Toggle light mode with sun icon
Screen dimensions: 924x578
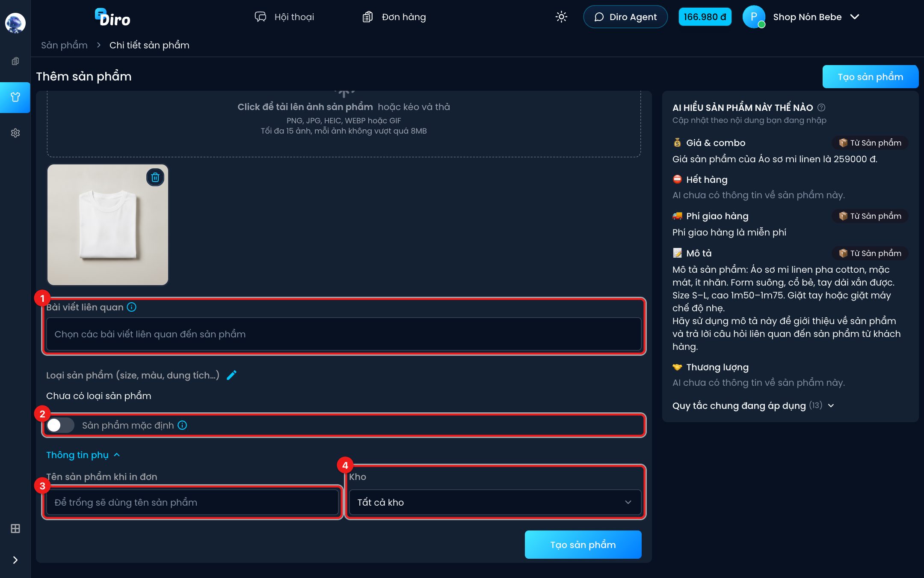tap(561, 17)
